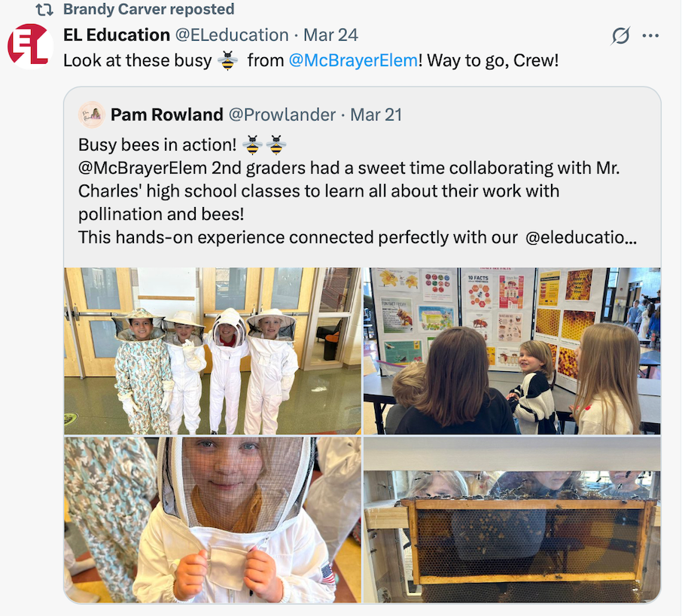The image size is (685, 616).
Task: Click the first bee emoji in the quoted tweet
Action: 252,145
